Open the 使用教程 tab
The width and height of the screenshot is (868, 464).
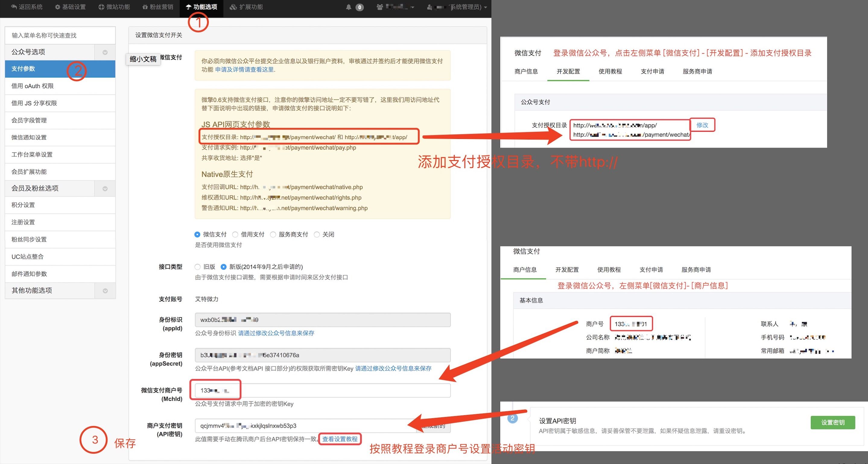(x=610, y=71)
